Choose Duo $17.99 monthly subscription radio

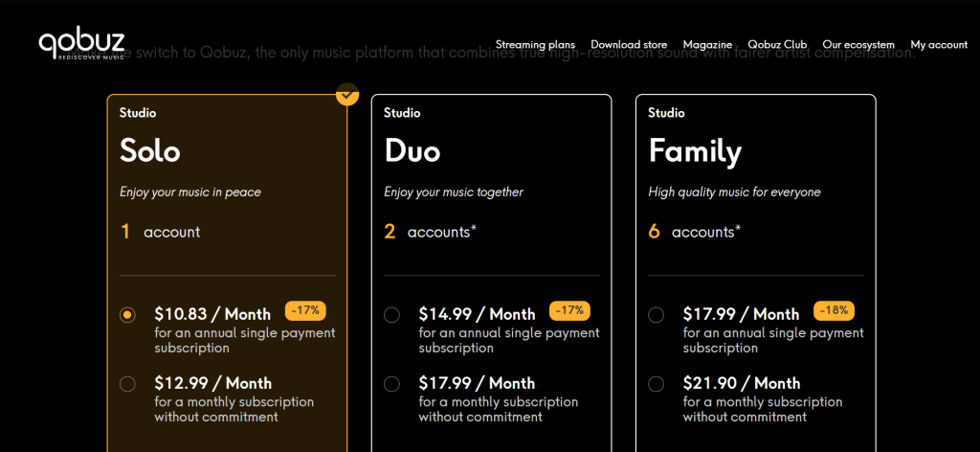tap(391, 384)
